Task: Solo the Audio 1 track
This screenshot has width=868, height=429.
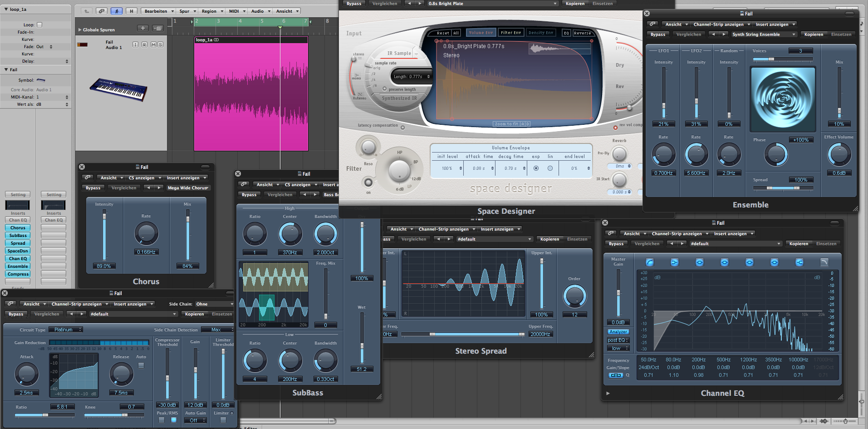Action: [x=160, y=44]
